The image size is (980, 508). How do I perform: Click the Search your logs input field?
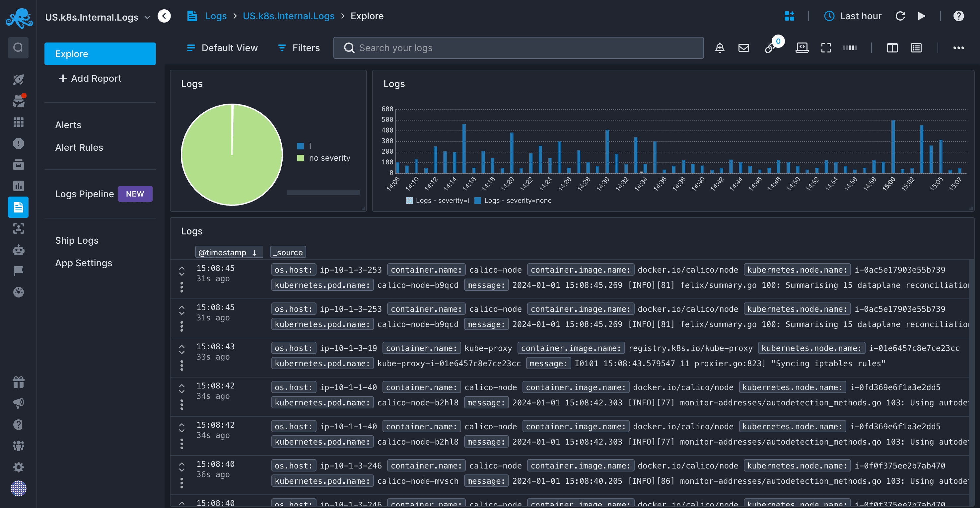tap(518, 47)
